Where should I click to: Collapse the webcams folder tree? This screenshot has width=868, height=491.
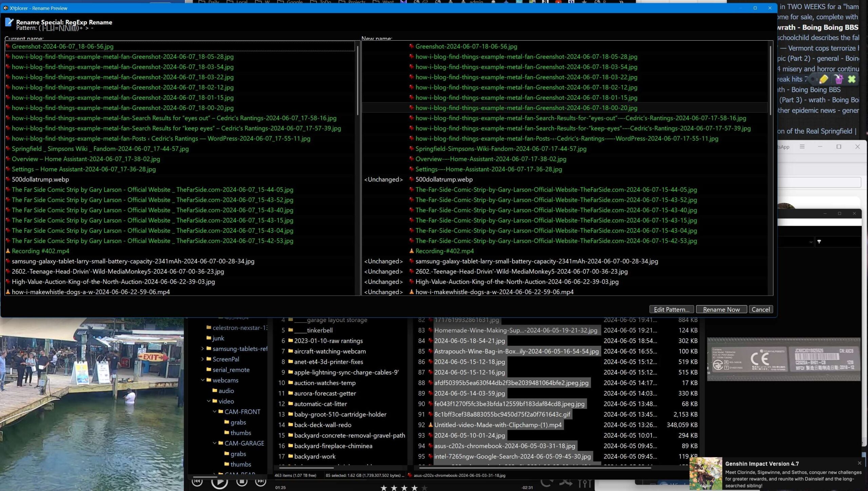coord(203,380)
